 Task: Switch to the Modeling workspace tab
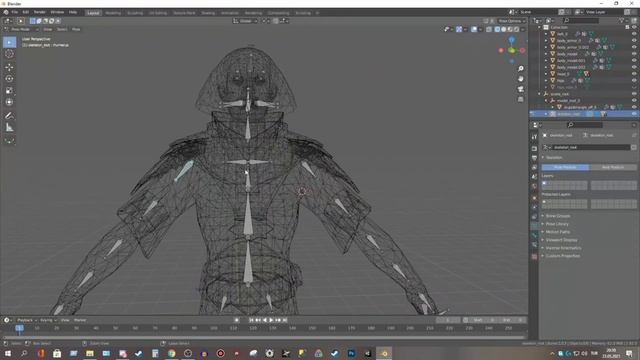point(113,13)
